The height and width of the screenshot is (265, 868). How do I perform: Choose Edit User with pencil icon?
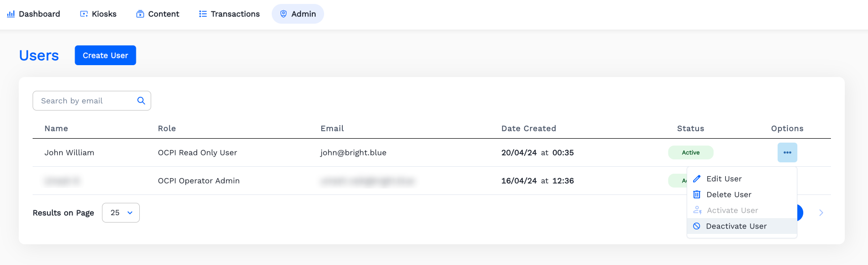pos(723,179)
